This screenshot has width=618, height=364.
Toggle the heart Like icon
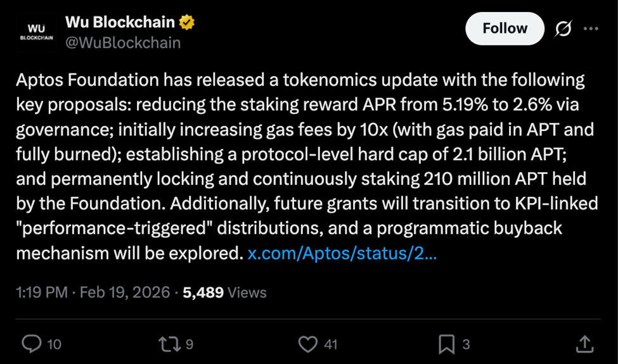(307, 344)
